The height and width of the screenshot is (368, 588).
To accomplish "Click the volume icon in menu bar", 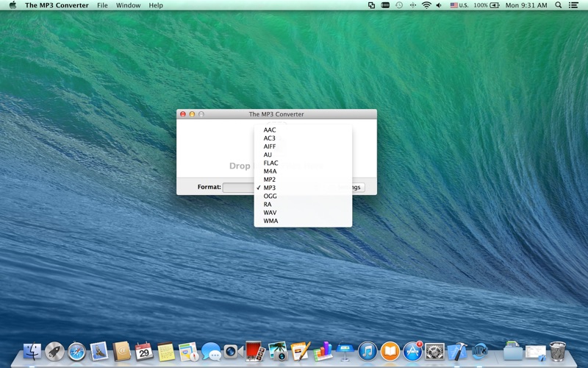I will click(x=440, y=5).
